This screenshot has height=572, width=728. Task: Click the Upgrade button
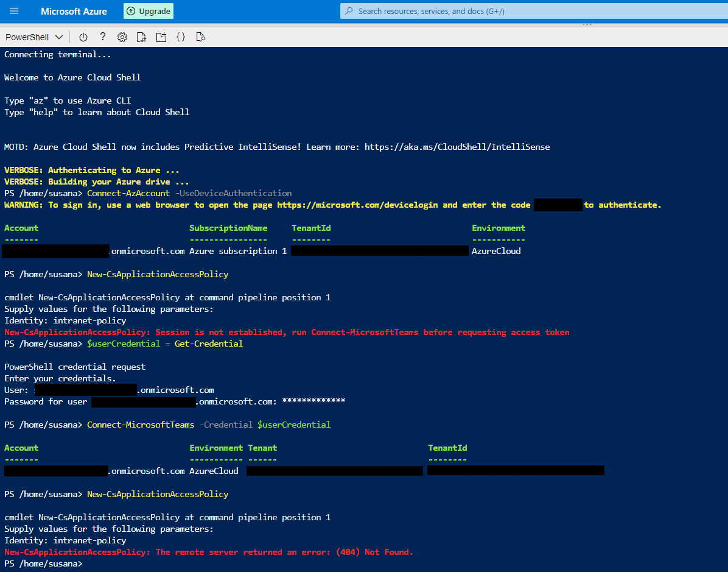click(x=149, y=11)
